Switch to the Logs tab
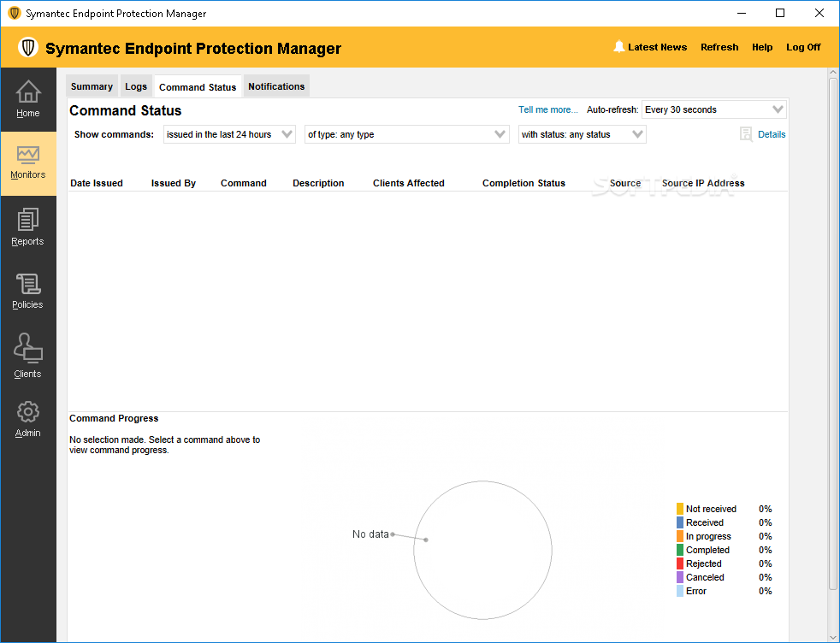This screenshot has height=643, width=840. 136,86
